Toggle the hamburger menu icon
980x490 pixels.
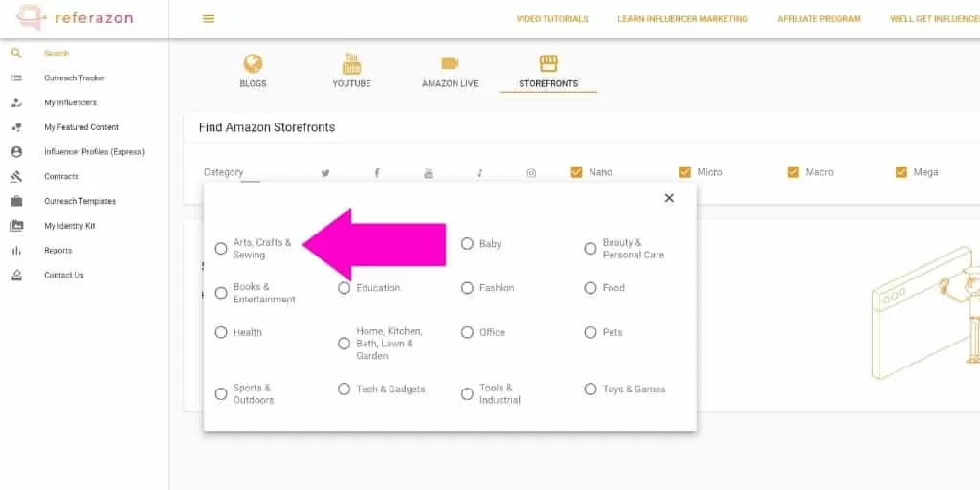[209, 19]
